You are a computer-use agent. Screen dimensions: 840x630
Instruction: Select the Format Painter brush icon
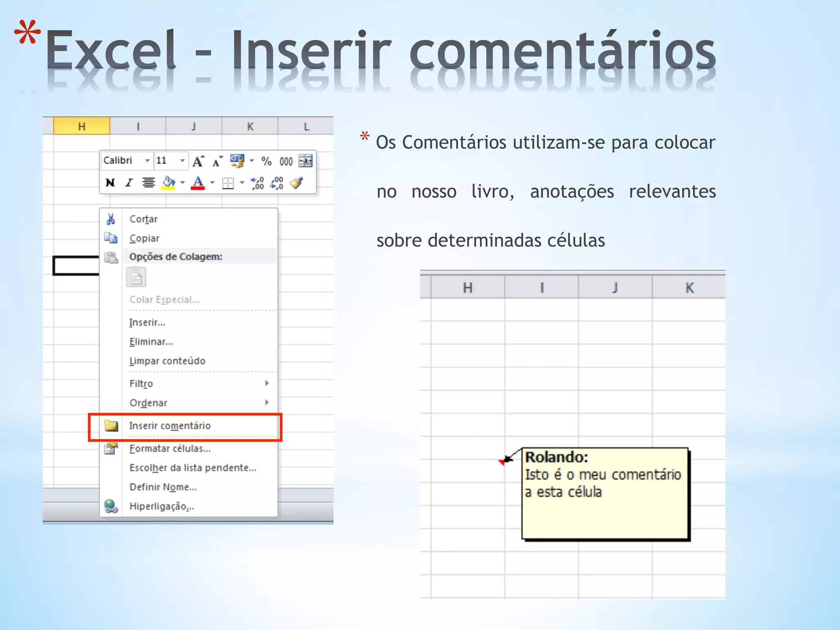click(x=296, y=183)
